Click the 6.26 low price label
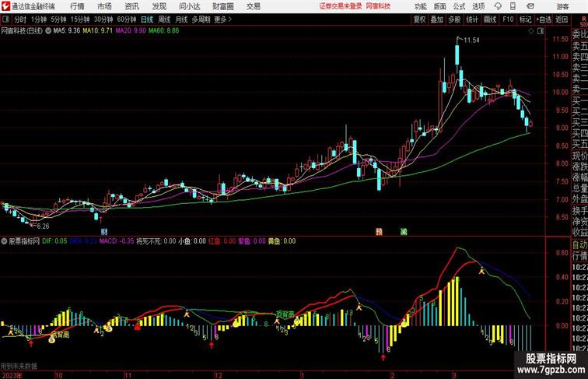Viewport: 588px width, 379px height. coord(43,226)
